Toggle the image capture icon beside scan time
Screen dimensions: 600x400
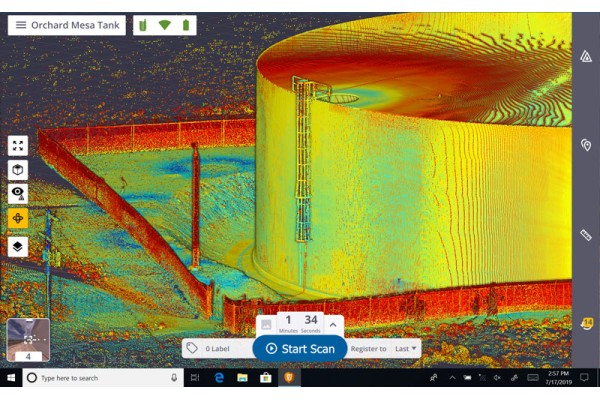(266, 325)
